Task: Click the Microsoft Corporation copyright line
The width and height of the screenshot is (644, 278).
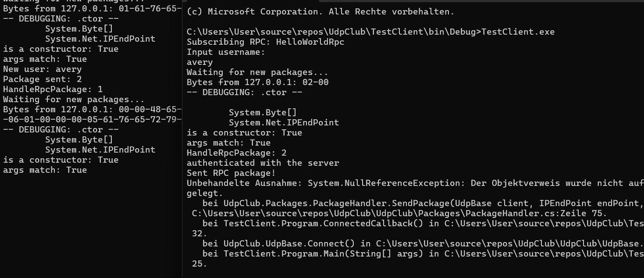Action: 320,12
